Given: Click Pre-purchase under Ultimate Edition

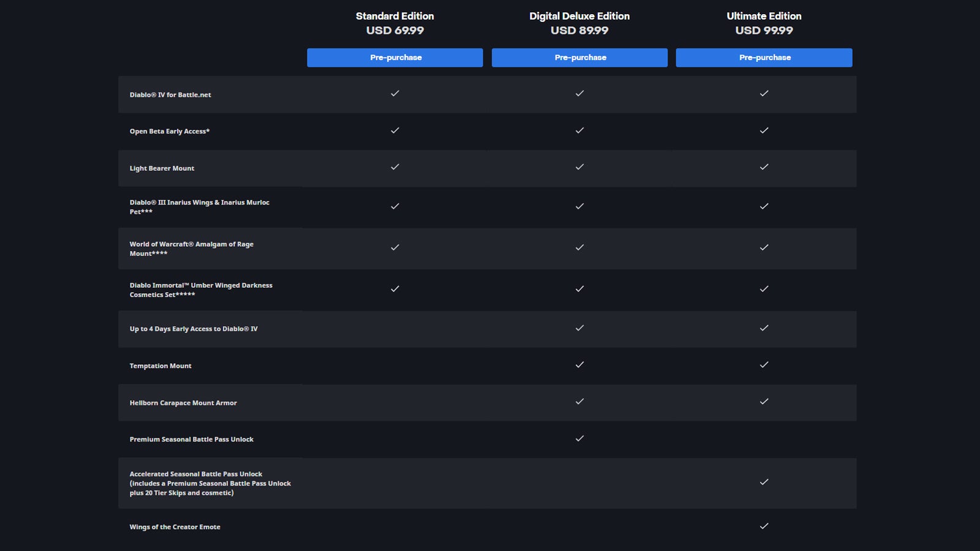Looking at the screenshot, I should [764, 58].
